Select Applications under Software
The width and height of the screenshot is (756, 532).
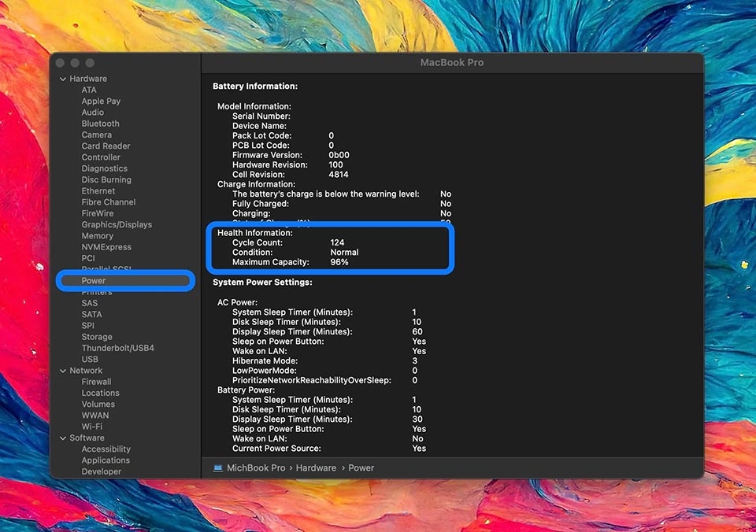106,460
